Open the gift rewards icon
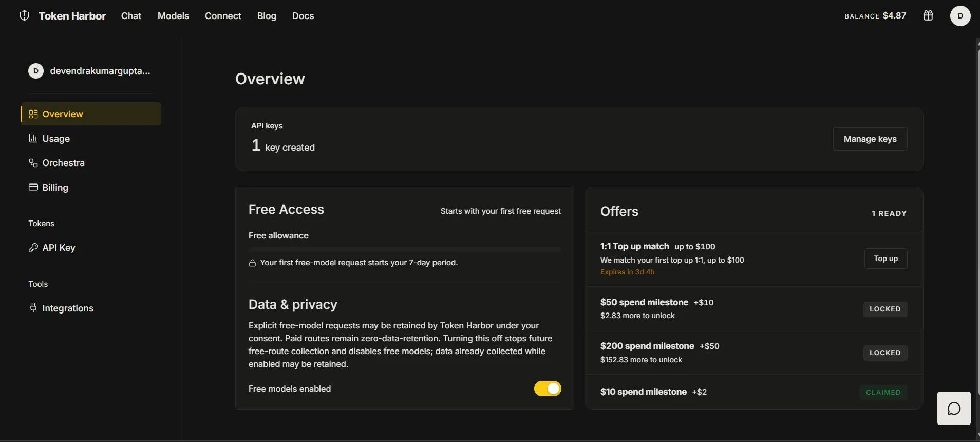 [x=928, y=15]
